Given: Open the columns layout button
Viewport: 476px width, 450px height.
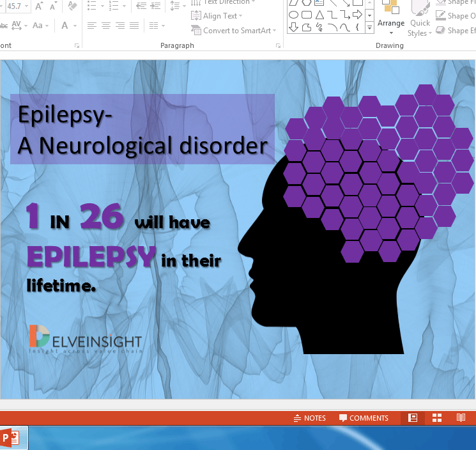Looking at the screenshot, I should pos(153,26).
